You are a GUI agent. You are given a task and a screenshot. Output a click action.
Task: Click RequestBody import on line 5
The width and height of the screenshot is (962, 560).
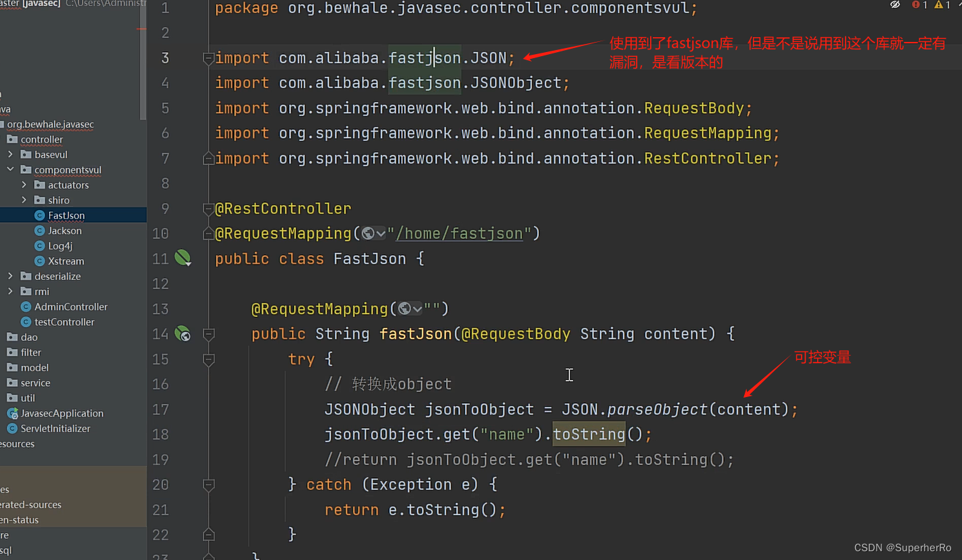(694, 108)
